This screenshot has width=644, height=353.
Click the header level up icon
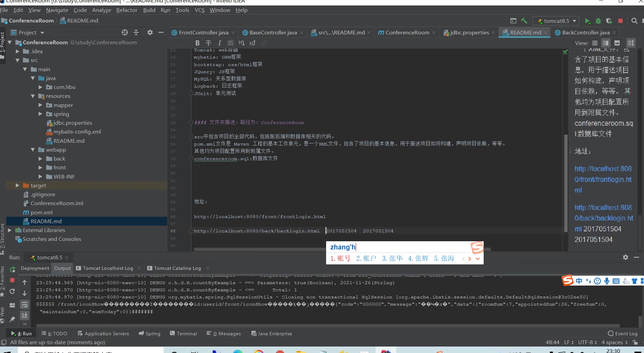click(x=252, y=43)
